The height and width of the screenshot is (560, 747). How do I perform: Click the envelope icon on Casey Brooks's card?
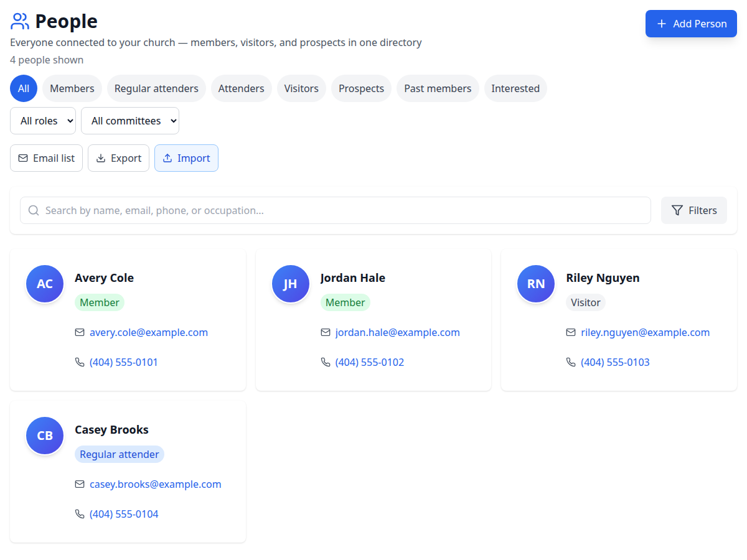80,484
